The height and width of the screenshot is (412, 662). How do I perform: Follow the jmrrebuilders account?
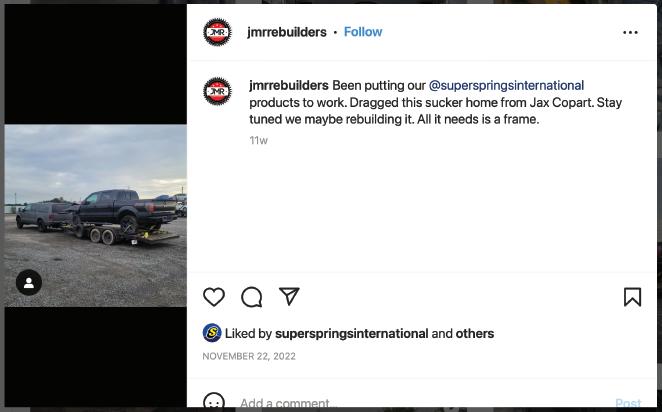coord(363,32)
